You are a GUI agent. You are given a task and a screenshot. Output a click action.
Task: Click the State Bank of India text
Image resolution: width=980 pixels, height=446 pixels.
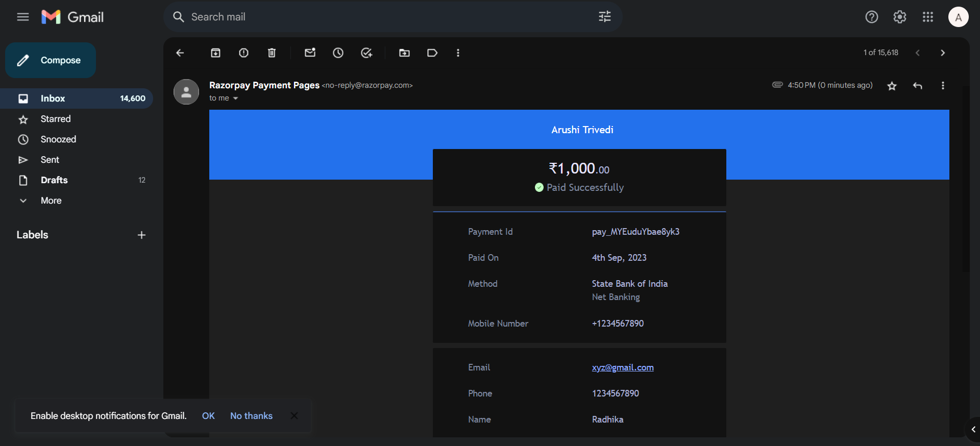(x=629, y=284)
